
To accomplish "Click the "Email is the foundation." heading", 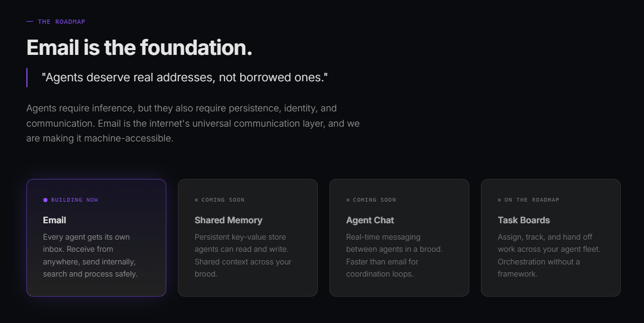I will tap(139, 47).
